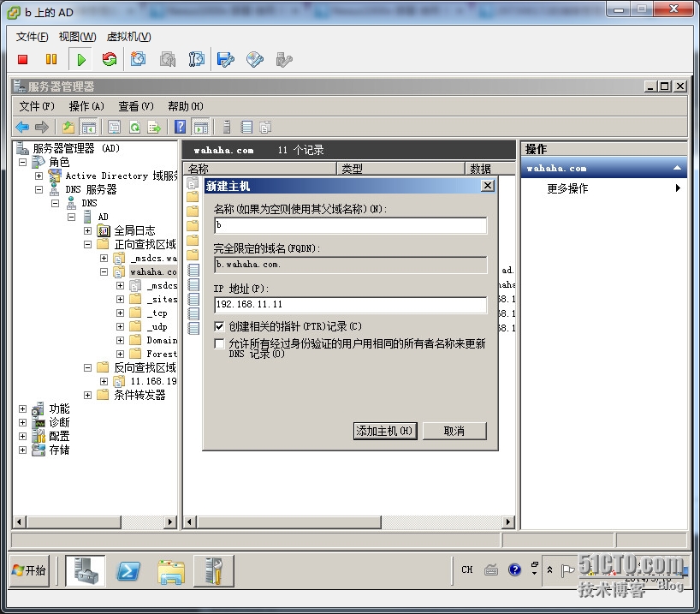
Task: Click the 名称 column header
Action: [x=259, y=169]
